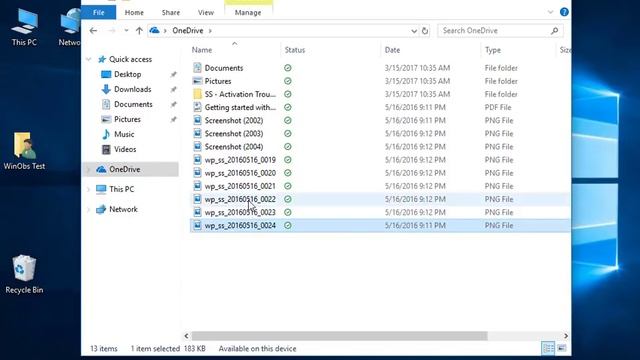Select Documents in navigation pane

133,104
